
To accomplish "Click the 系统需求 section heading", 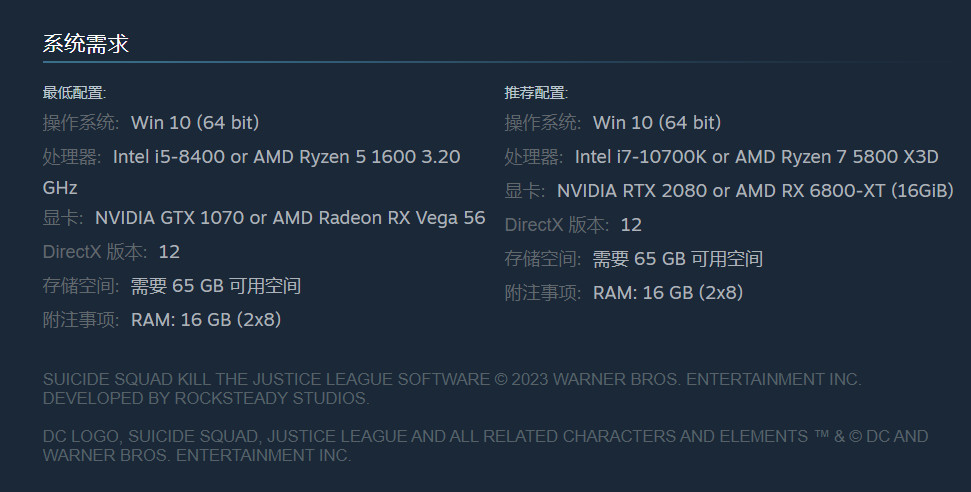I will click(85, 44).
